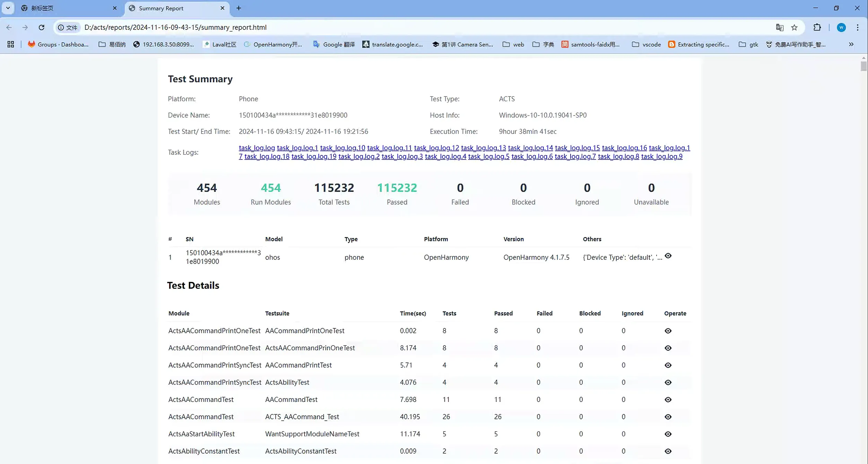Open the 易佰纳 bookmark folder

pyautogui.click(x=112, y=44)
